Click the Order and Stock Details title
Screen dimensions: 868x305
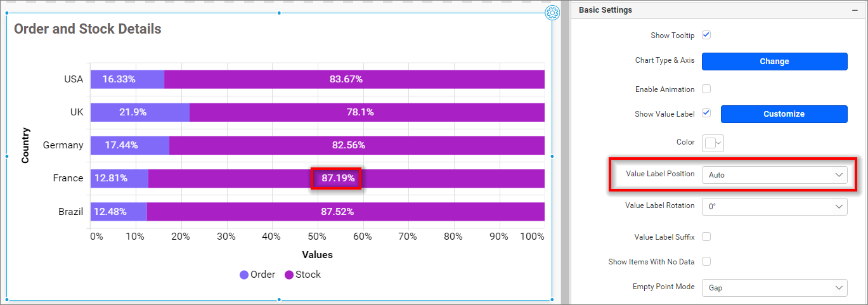tap(87, 29)
